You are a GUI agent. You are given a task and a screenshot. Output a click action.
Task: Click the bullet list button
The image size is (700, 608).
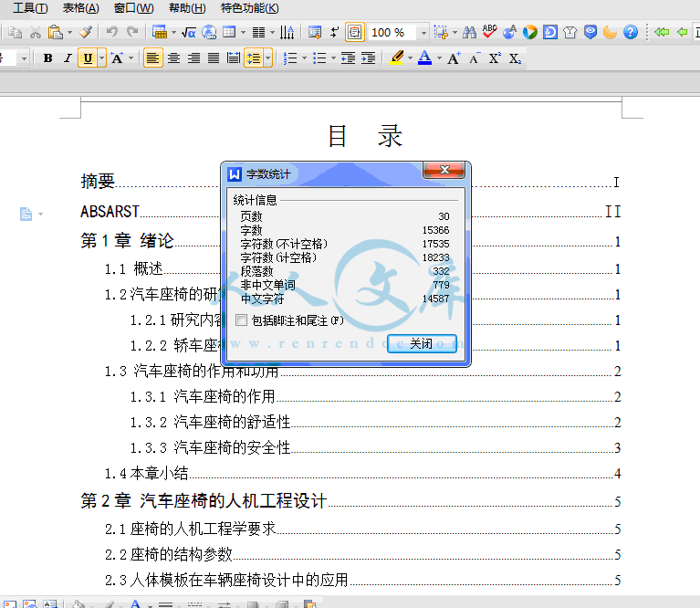pos(319,58)
